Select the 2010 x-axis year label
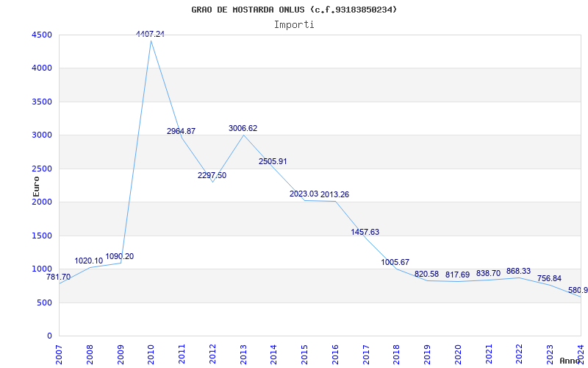 click(151, 355)
